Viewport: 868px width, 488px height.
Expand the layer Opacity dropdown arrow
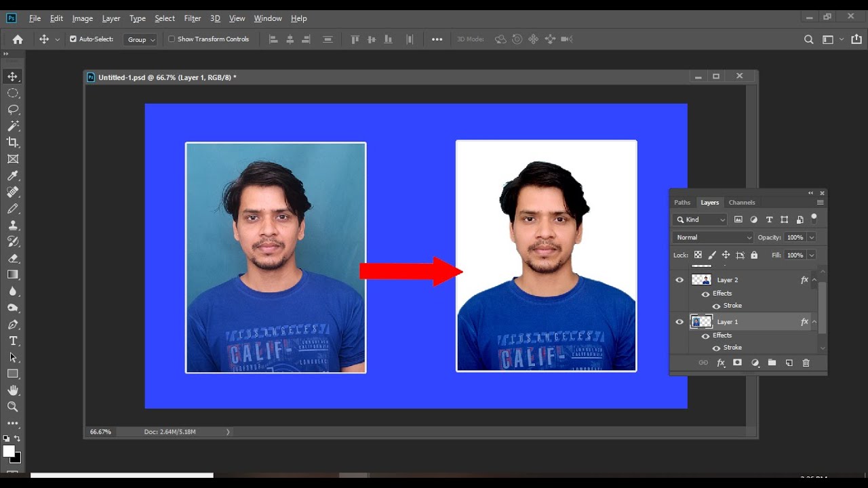812,237
